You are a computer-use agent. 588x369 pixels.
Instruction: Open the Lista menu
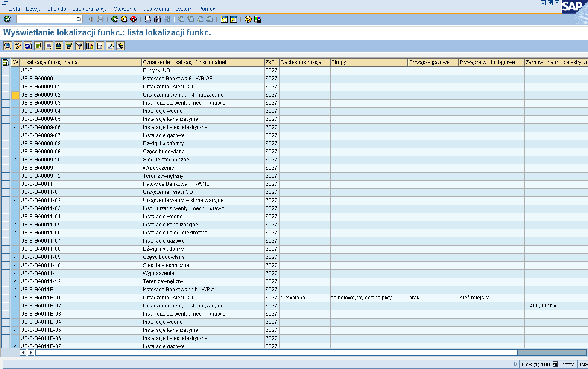14,9
